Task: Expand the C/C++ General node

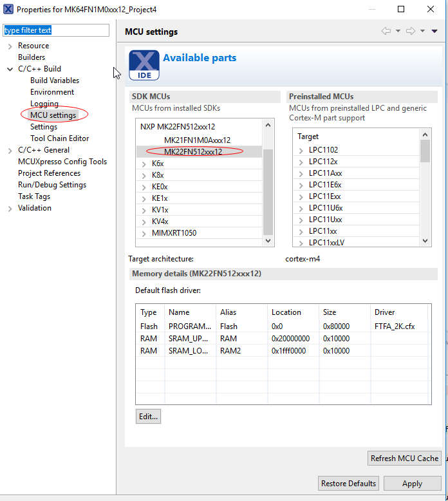Action: pos(10,151)
